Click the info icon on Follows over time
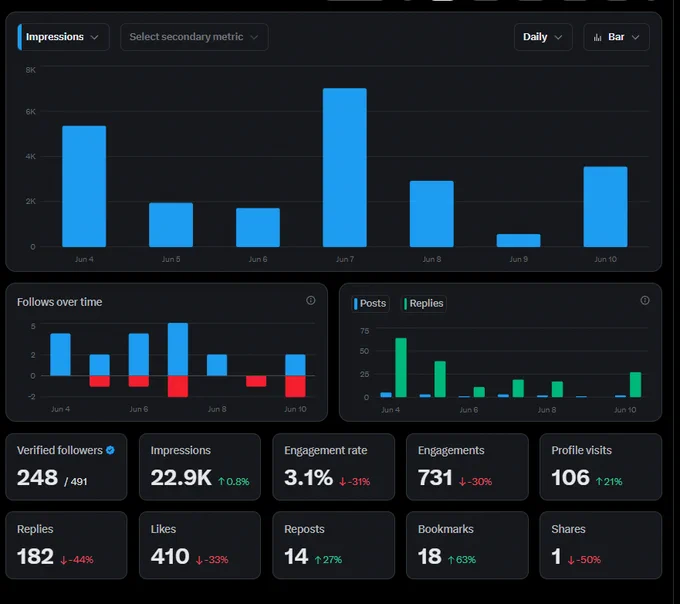Viewport: 680px width, 604px height. (311, 300)
